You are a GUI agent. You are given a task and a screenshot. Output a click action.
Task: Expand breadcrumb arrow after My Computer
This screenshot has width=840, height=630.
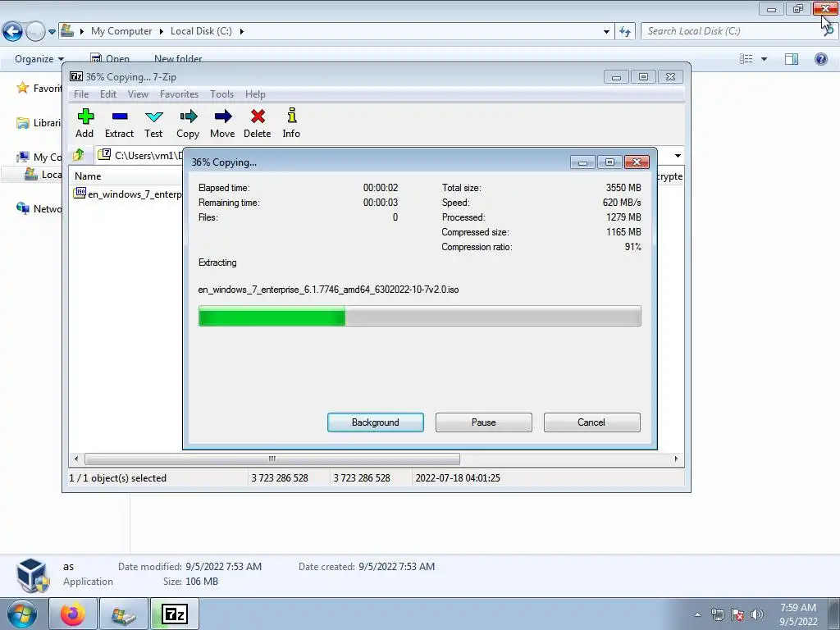point(161,32)
